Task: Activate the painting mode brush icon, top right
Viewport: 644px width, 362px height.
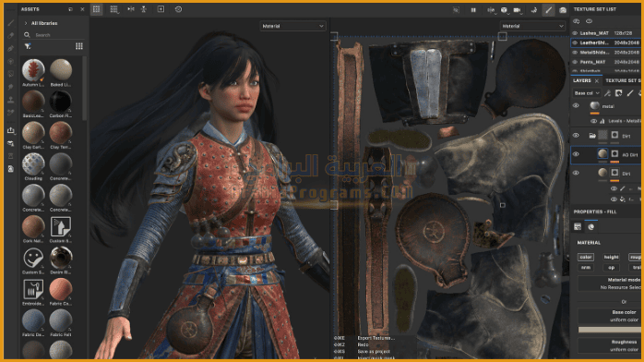Action: click(x=548, y=9)
